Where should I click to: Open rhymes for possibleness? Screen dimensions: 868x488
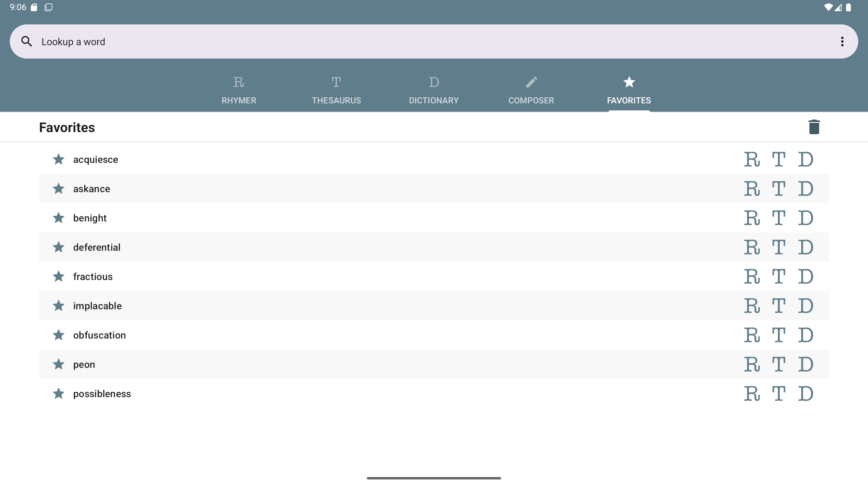click(x=752, y=394)
